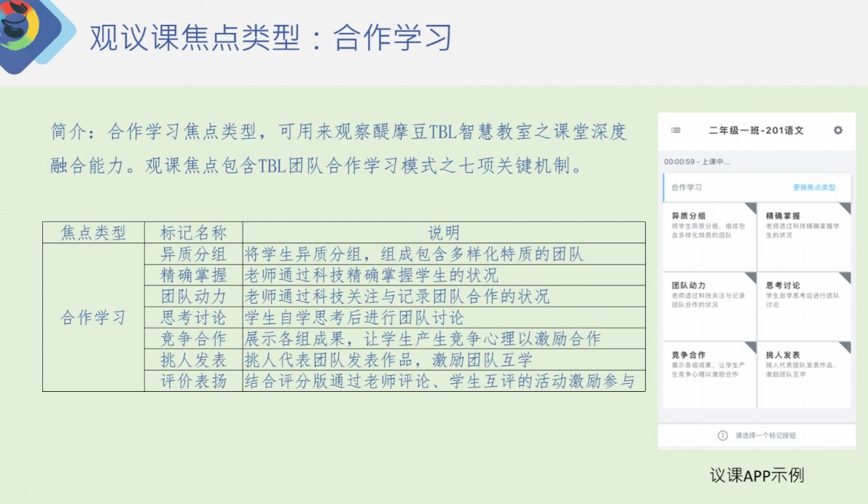Click corner triangle on 异质分组 card

[x=751, y=208]
